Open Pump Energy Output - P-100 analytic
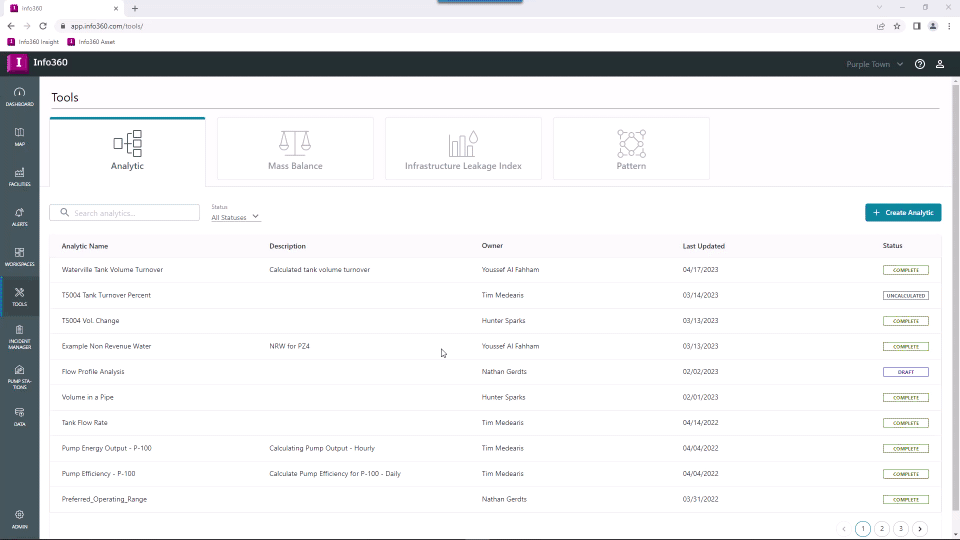The width and height of the screenshot is (960, 540). (x=106, y=448)
